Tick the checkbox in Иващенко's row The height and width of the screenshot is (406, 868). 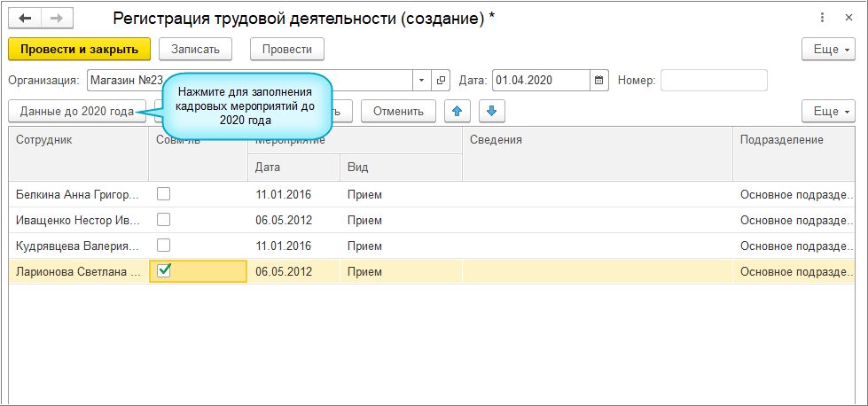click(x=163, y=220)
